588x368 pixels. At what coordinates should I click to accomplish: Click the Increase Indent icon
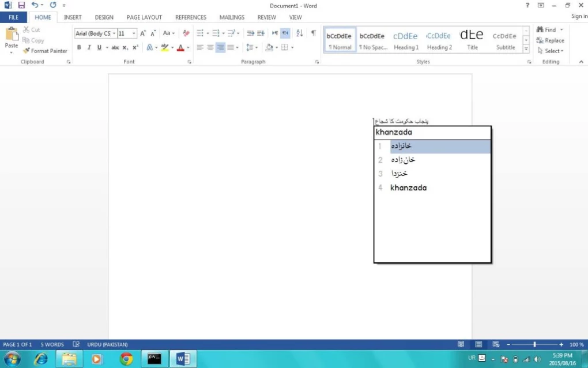point(261,33)
